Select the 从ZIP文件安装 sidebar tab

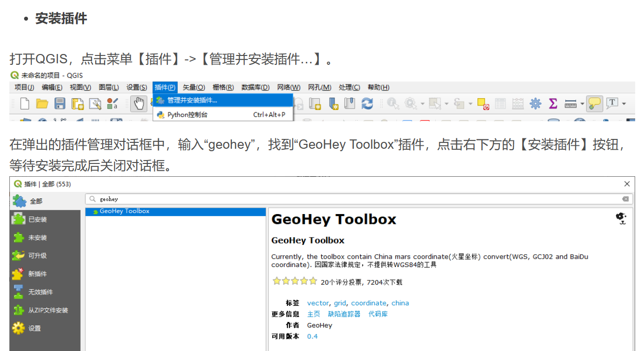pos(45,310)
